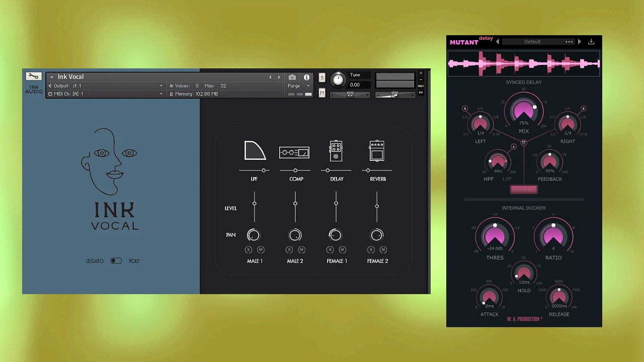Click the THRES ducker knob

click(495, 235)
